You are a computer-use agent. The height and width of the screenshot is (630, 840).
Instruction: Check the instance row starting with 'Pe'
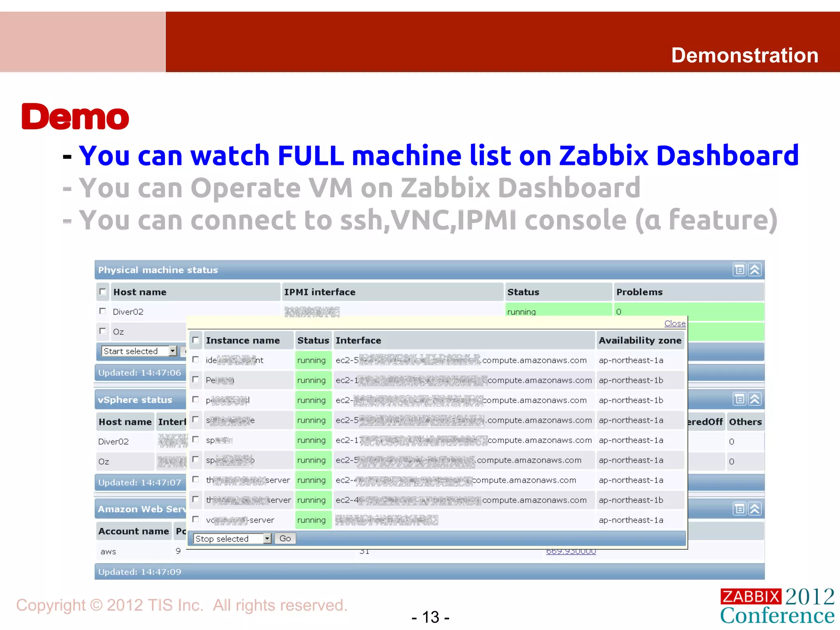(x=196, y=379)
